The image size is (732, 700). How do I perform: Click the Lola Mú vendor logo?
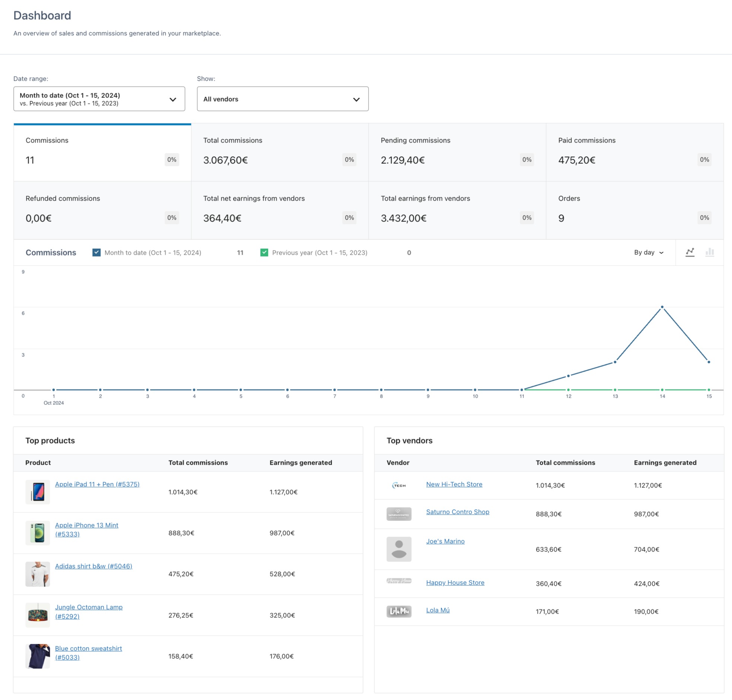[399, 611]
